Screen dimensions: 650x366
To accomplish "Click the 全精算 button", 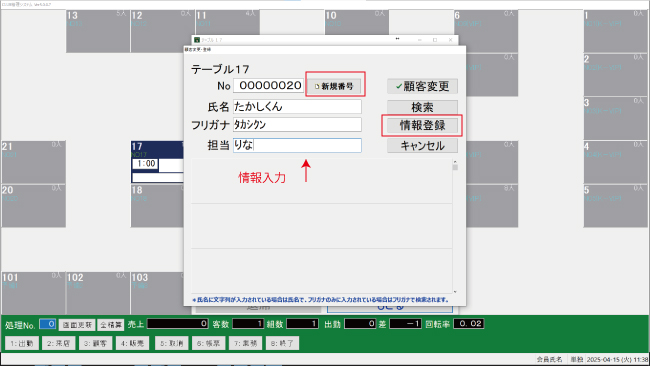I will [x=111, y=325].
